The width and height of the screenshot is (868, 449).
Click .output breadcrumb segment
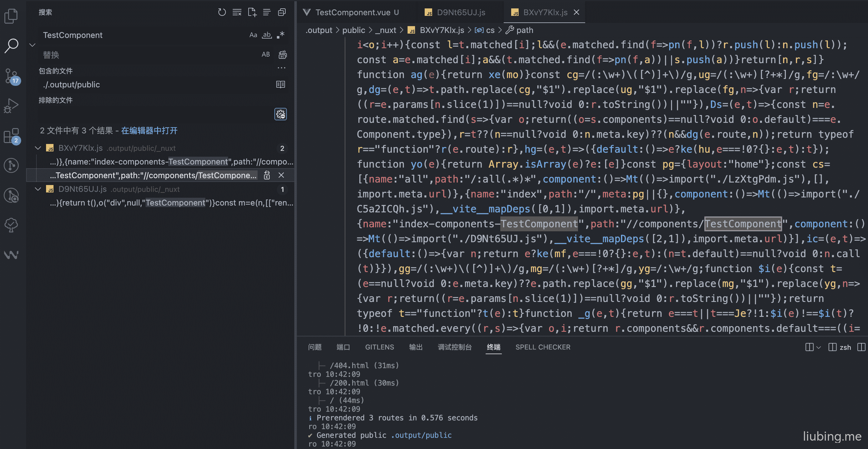pos(319,30)
